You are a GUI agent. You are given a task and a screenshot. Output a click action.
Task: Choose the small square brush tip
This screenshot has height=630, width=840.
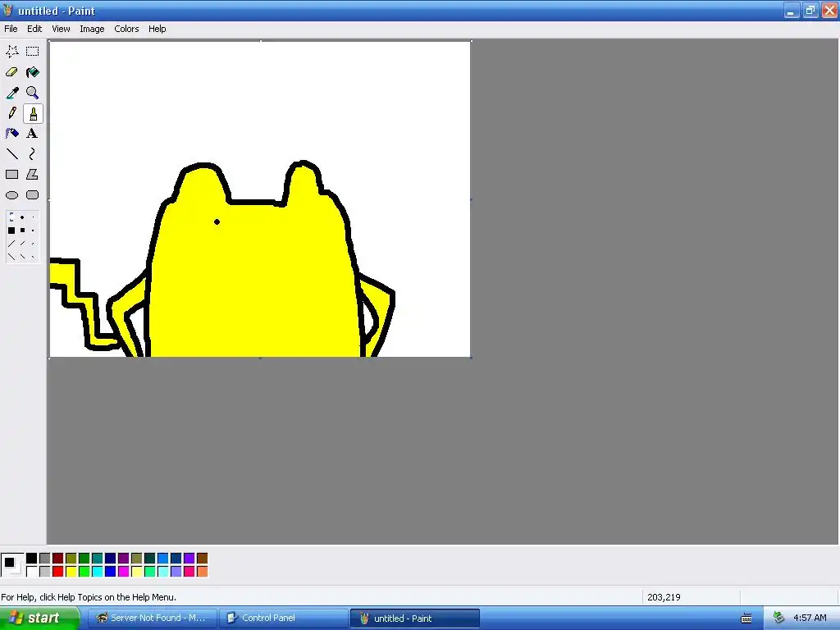click(33, 231)
